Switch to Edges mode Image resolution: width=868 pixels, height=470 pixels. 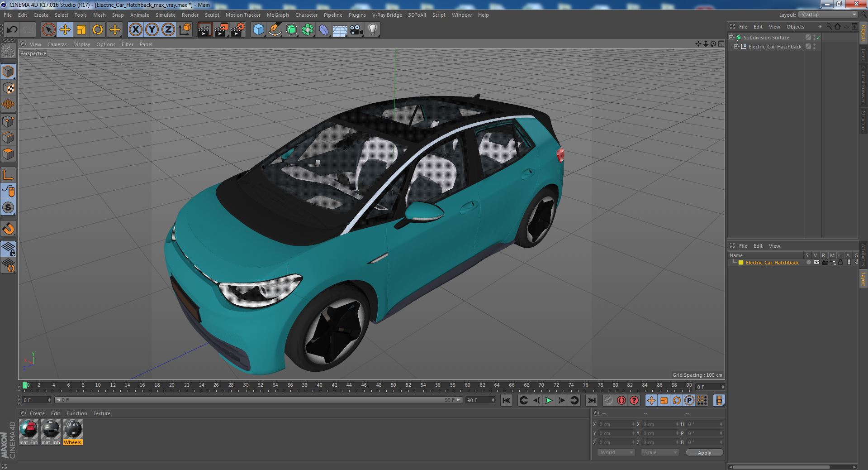[8, 138]
